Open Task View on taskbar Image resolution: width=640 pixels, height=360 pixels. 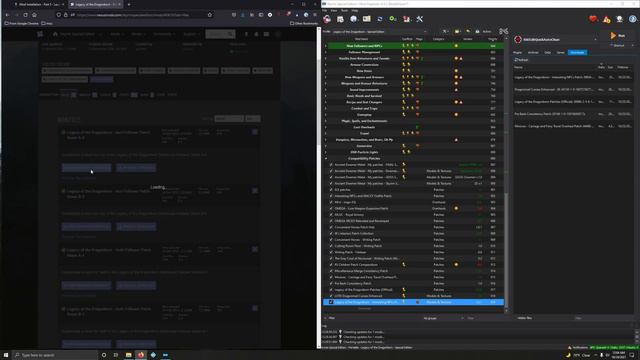pos(116,355)
